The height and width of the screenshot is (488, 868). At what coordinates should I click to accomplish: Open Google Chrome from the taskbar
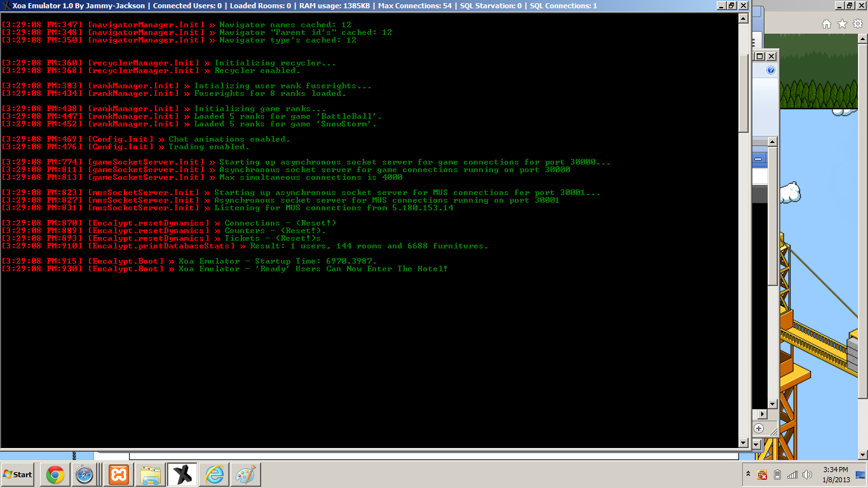coord(55,475)
